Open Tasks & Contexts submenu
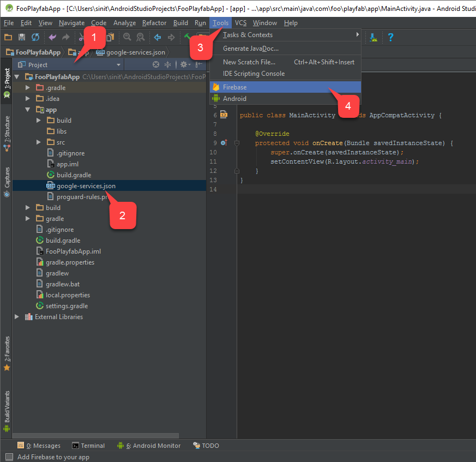This screenshot has height=462, width=476. click(x=285, y=35)
